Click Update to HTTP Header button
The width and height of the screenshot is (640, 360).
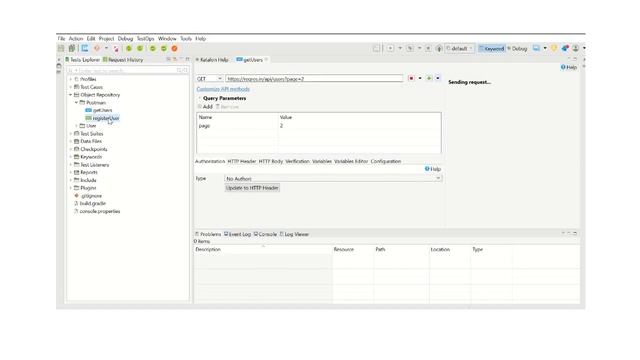pyautogui.click(x=252, y=188)
